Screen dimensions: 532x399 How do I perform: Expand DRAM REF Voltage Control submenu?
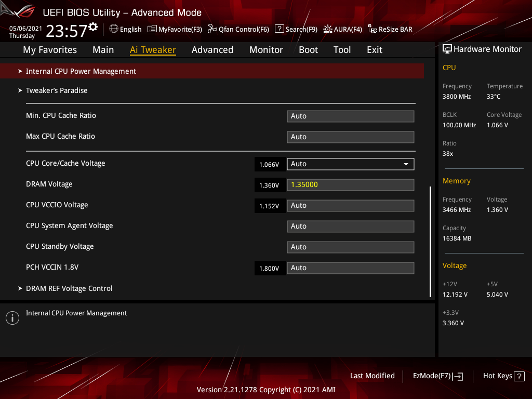click(x=65, y=288)
